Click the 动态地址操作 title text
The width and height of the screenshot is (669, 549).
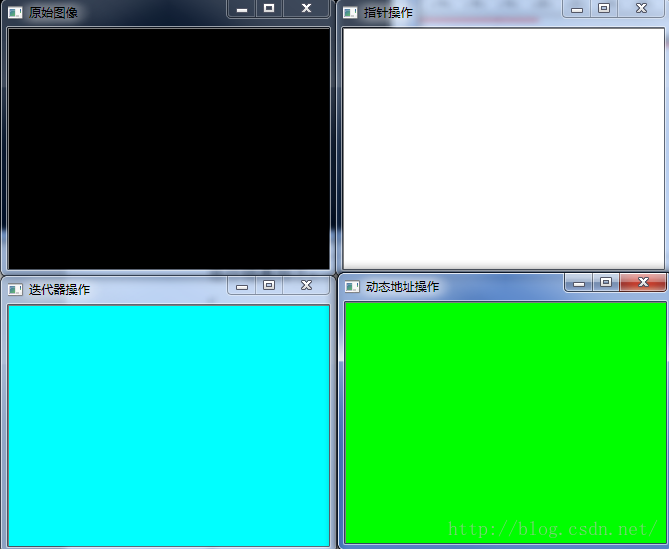tap(402, 287)
